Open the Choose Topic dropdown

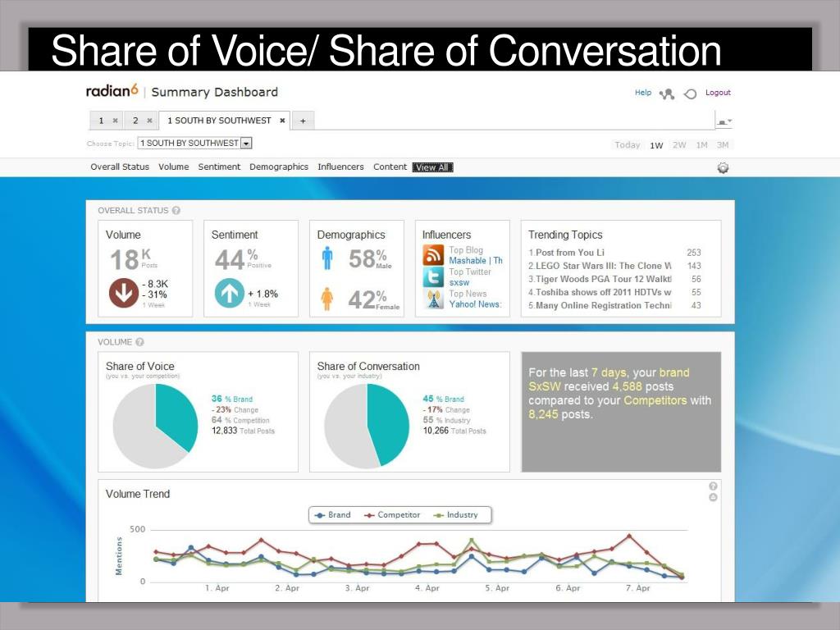pyautogui.click(x=246, y=143)
